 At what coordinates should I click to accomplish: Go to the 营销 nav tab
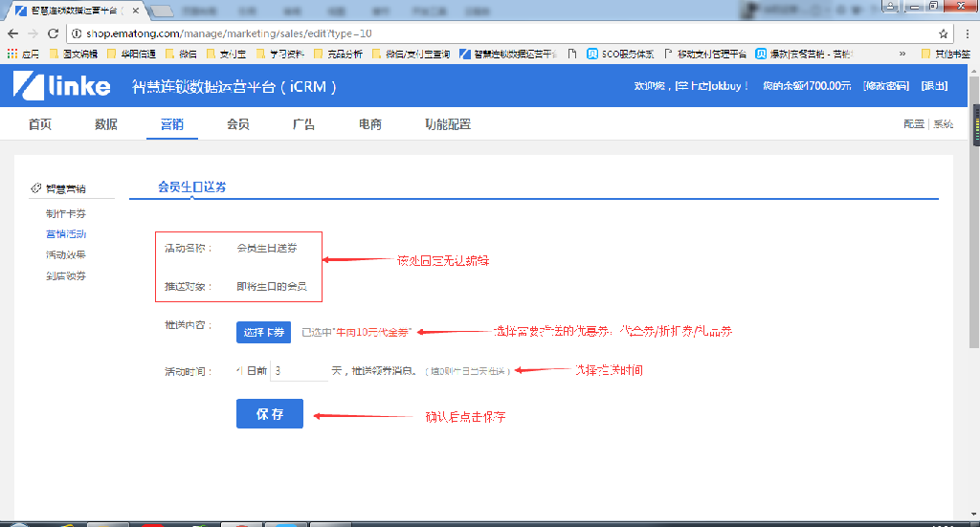(172, 124)
